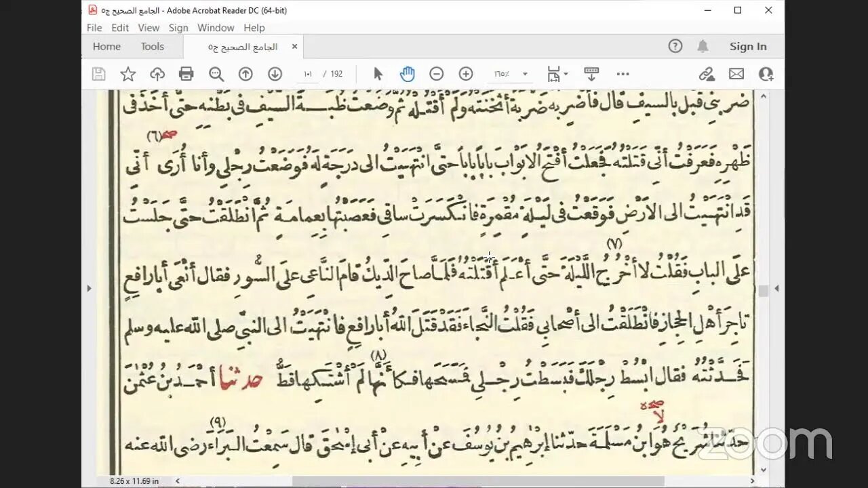Open the fit page options icon
Image resolution: width=868 pixels, height=488 pixels.
[x=557, y=74]
